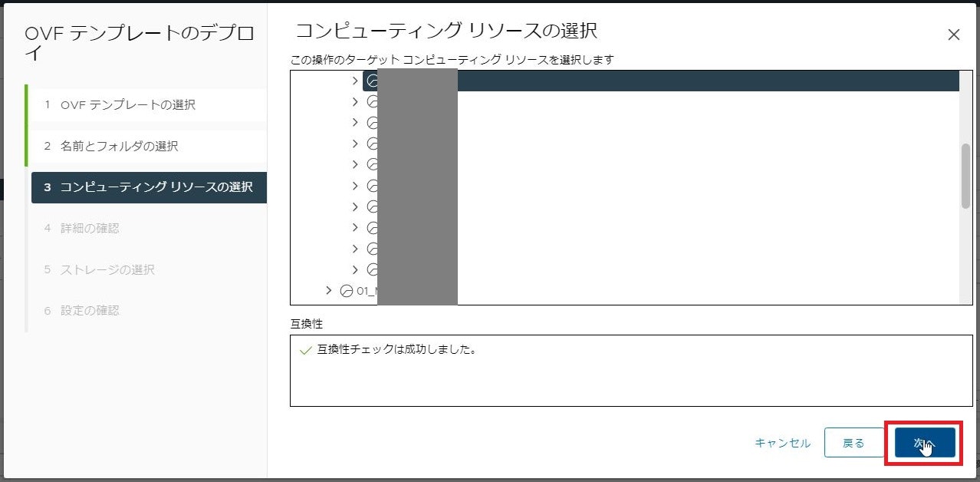Click the resource tree vertical scrollbar
980x482 pixels.
965,175
